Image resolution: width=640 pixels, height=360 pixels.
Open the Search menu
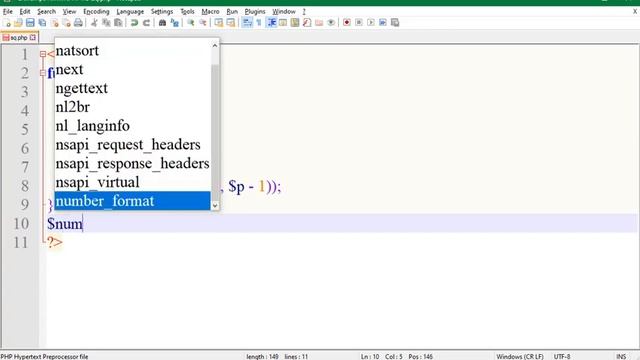(x=47, y=11)
